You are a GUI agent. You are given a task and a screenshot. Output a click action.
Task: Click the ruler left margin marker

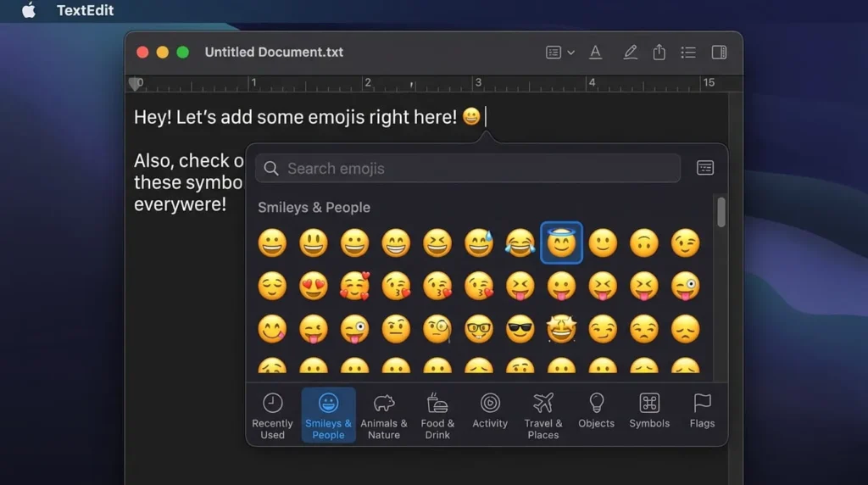135,84
